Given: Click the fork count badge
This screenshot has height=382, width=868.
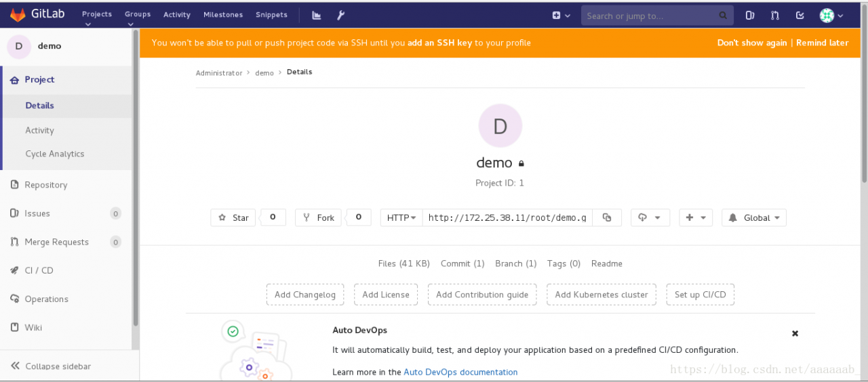Looking at the screenshot, I should pos(359,217).
